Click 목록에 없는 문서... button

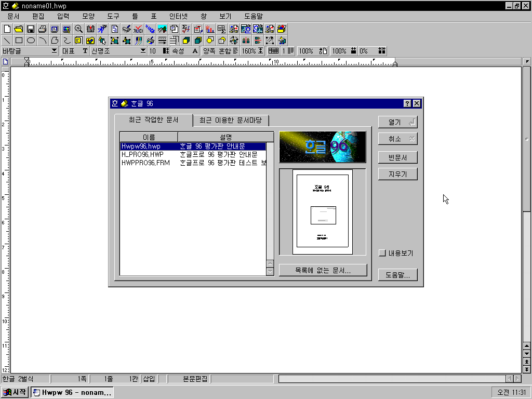pos(323,270)
